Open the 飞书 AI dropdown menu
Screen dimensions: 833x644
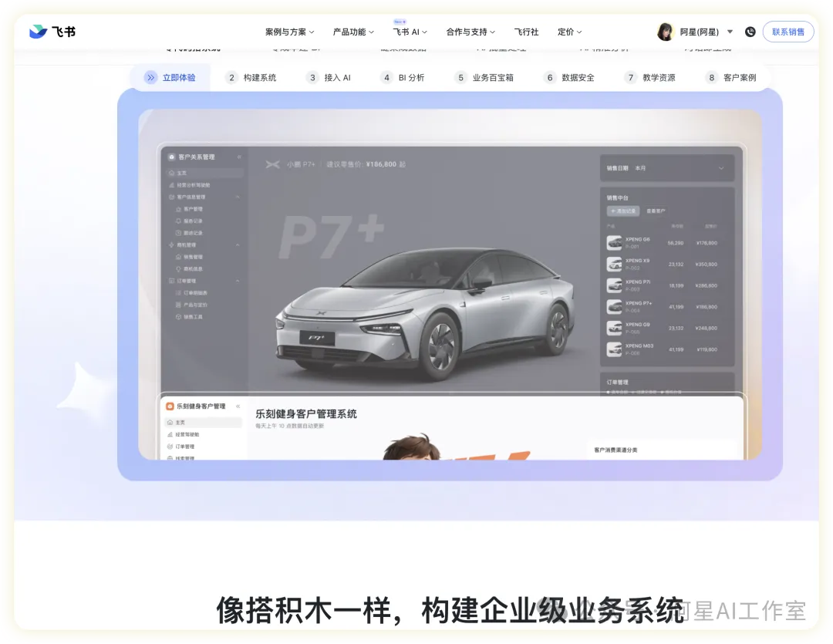point(410,32)
